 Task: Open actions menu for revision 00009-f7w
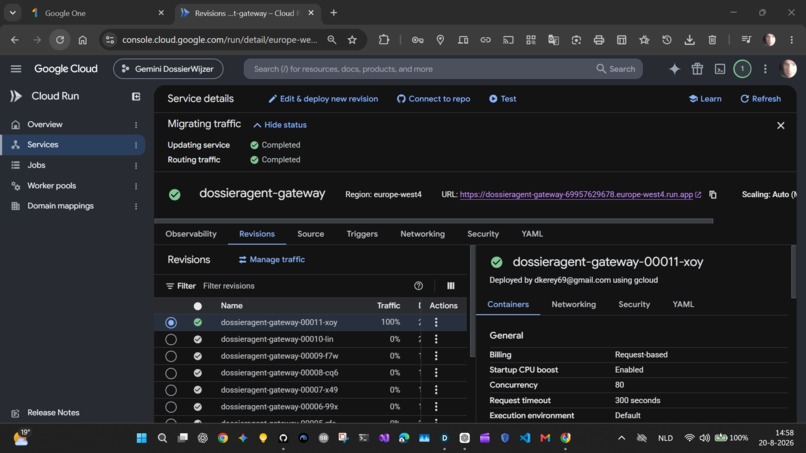436,356
